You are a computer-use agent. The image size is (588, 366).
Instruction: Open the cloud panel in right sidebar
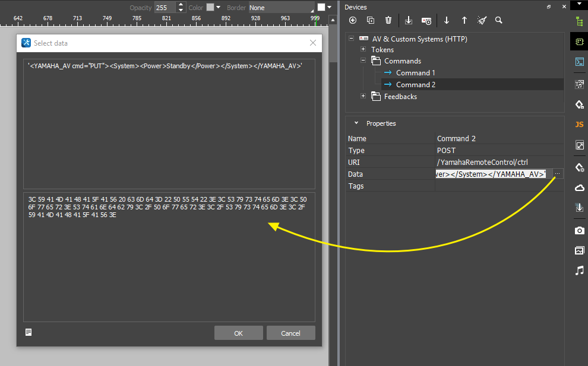click(579, 188)
